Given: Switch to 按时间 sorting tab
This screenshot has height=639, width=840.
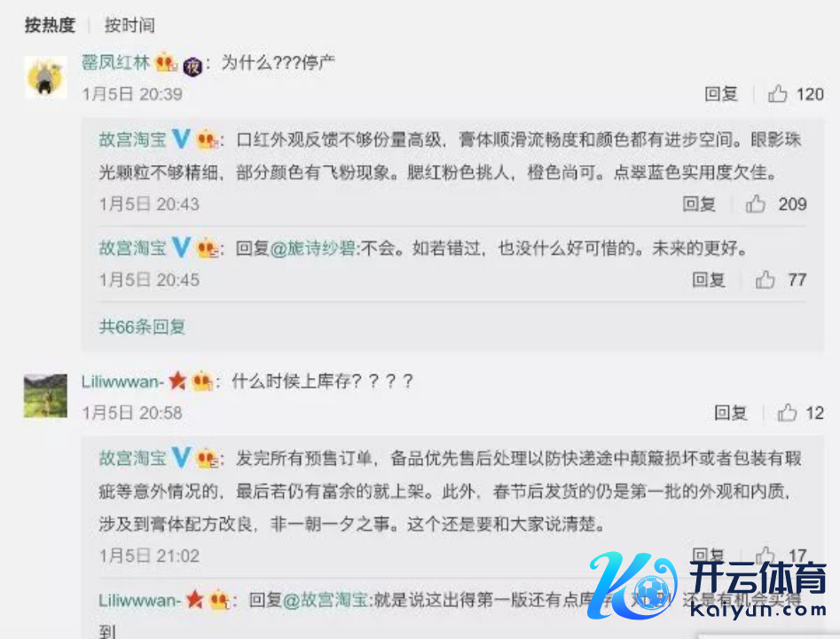Looking at the screenshot, I should click(130, 25).
